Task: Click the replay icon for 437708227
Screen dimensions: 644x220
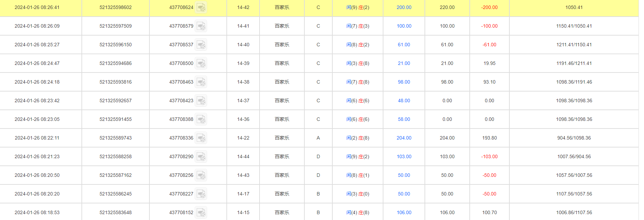Action: (201, 194)
